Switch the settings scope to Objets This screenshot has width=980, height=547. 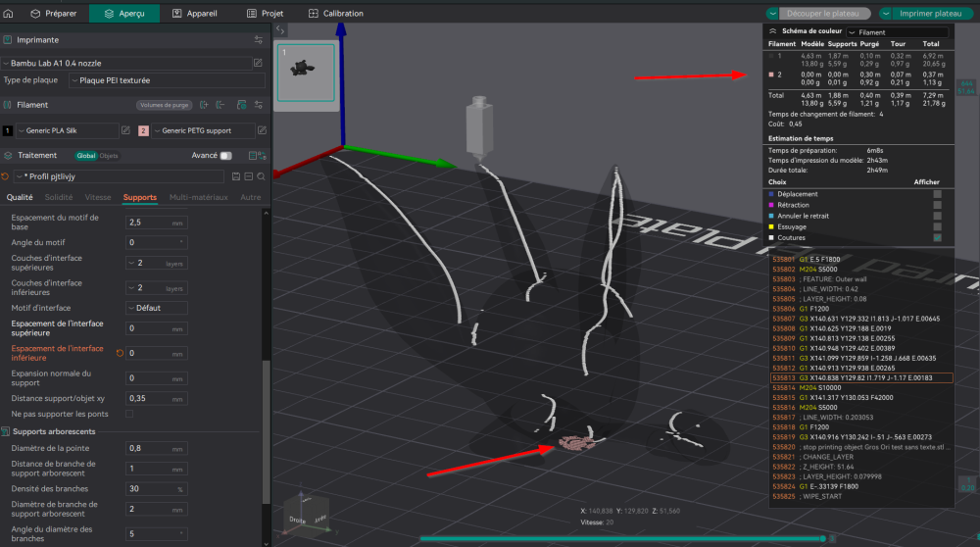coord(109,156)
